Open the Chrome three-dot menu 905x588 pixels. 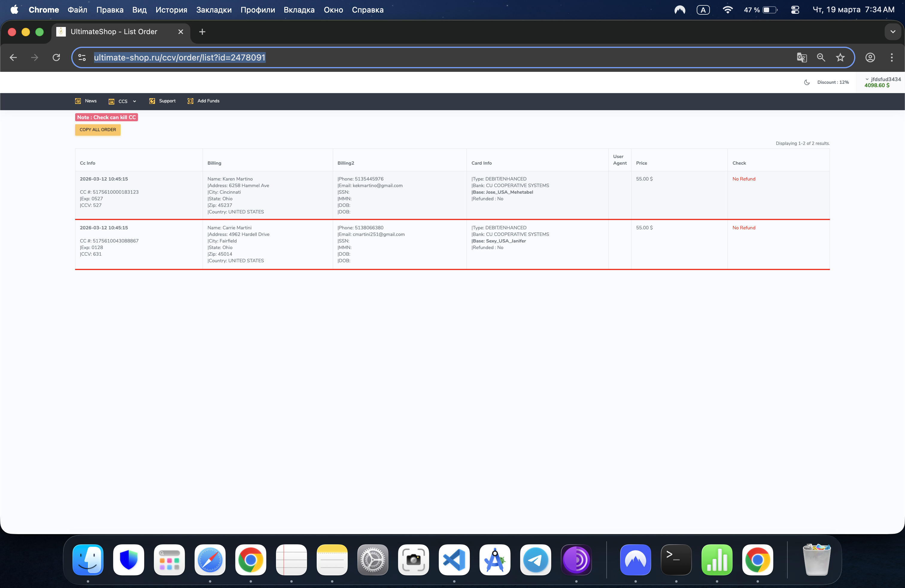(x=891, y=57)
